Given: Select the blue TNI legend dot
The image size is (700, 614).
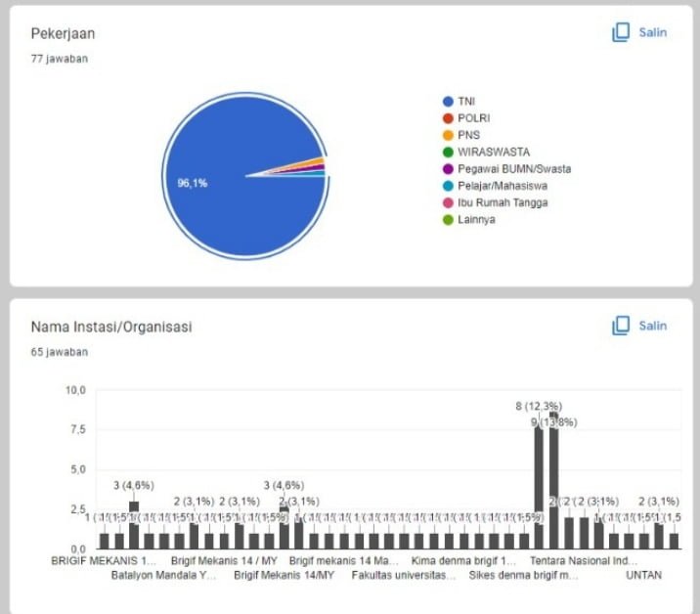Looking at the screenshot, I should pos(448,101).
